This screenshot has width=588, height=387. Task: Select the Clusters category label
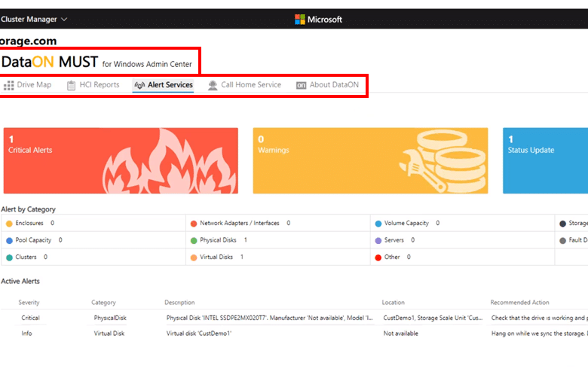[26, 257]
